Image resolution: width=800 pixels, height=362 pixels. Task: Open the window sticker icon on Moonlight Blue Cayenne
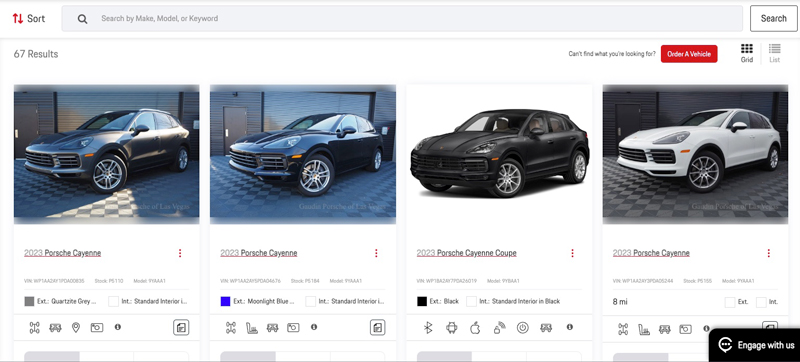click(x=378, y=327)
